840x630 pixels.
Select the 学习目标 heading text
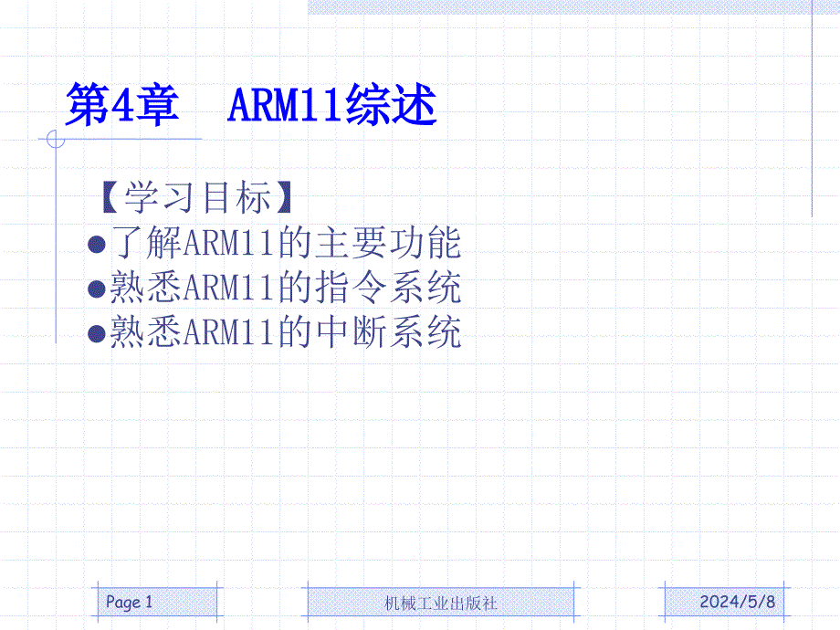[x=198, y=198]
